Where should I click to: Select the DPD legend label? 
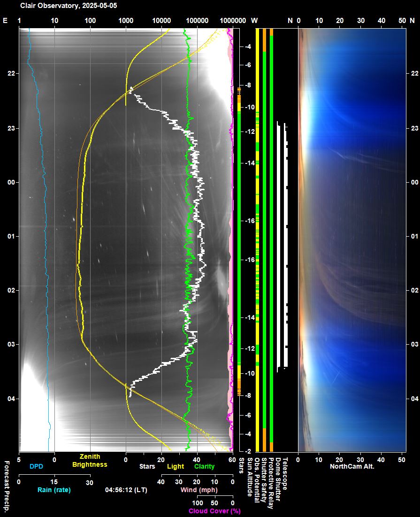[36, 467]
